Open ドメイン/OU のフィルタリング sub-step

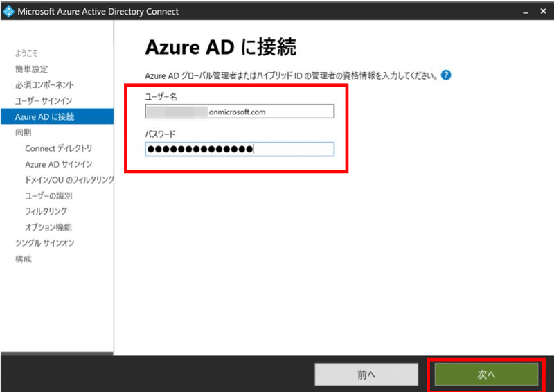pyautogui.click(x=69, y=180)
